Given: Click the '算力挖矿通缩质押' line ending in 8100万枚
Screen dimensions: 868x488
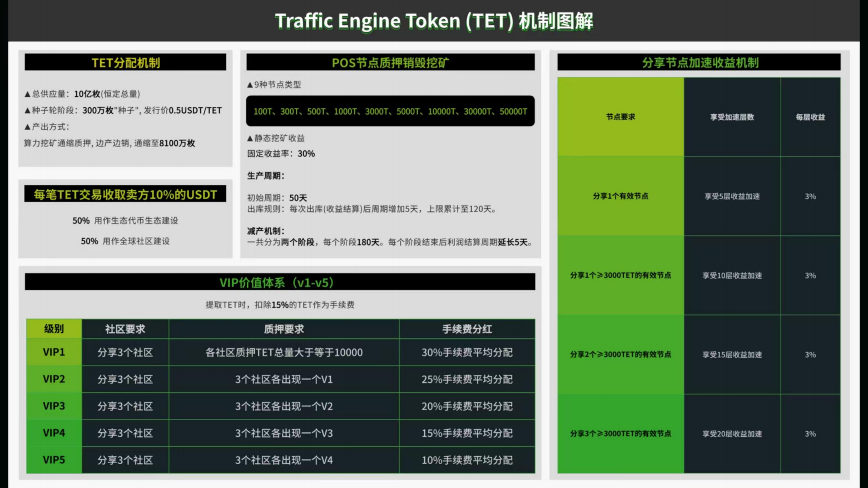Looking at the screenshot, I should [x=109, y=143].
